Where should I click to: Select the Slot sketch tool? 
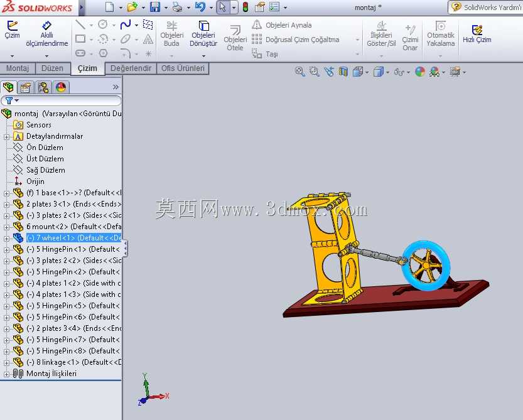click(80, 53)
